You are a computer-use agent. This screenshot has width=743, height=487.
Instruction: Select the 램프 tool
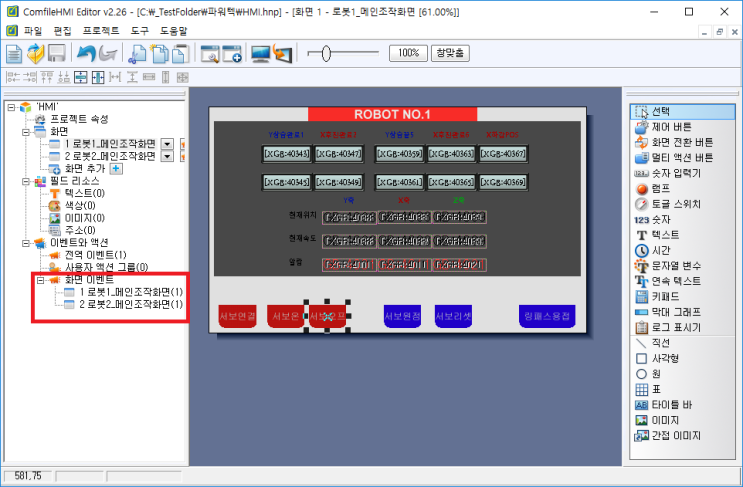[652, 189]
